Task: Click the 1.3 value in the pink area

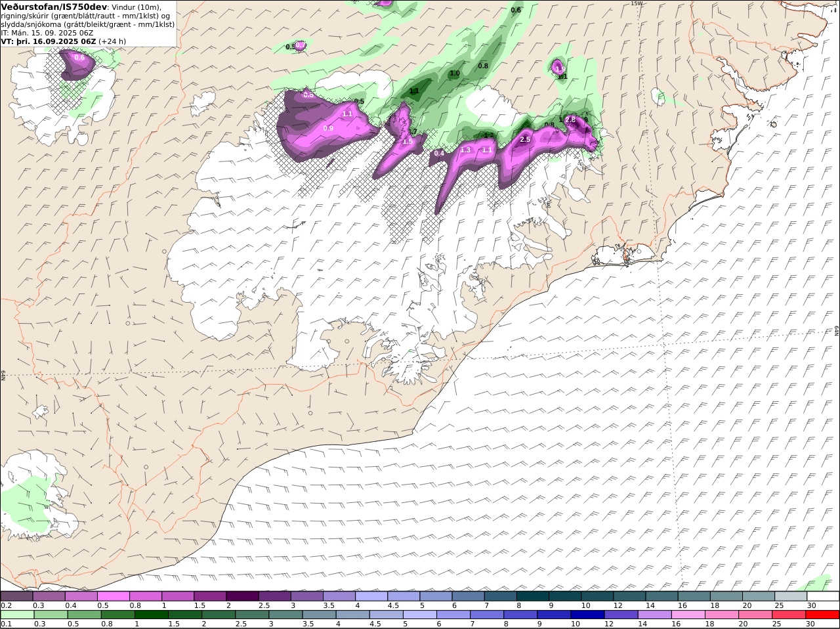Action: click(466, 150)
